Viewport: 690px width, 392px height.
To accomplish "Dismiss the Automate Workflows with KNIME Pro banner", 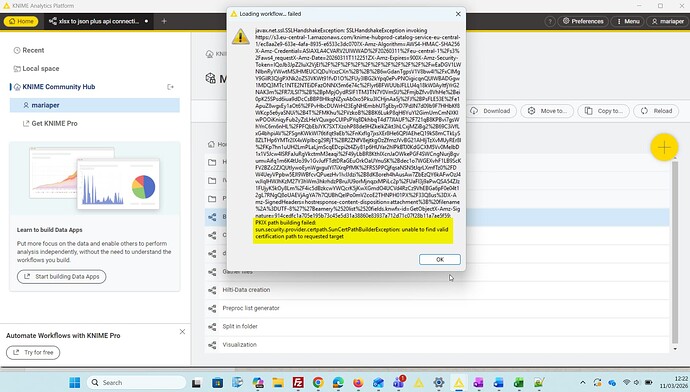I will [182, 332].
